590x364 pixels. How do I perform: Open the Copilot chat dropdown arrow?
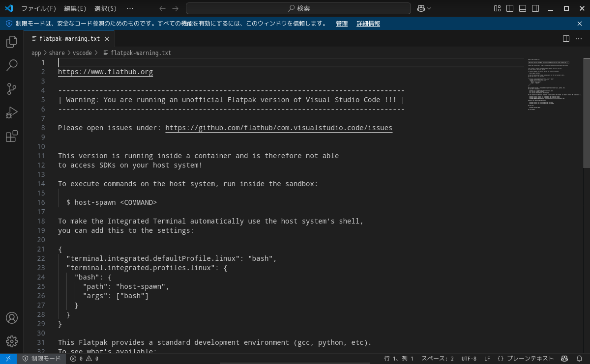point(429,8)
